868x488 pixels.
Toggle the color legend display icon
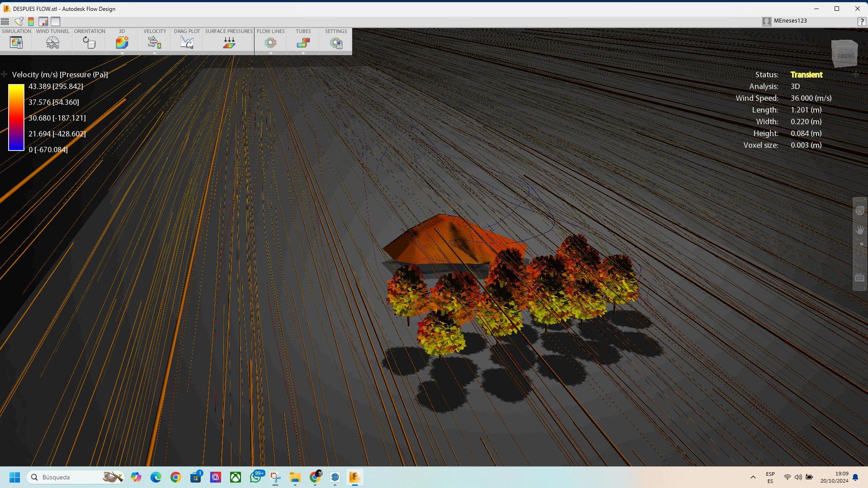(31, 21)
